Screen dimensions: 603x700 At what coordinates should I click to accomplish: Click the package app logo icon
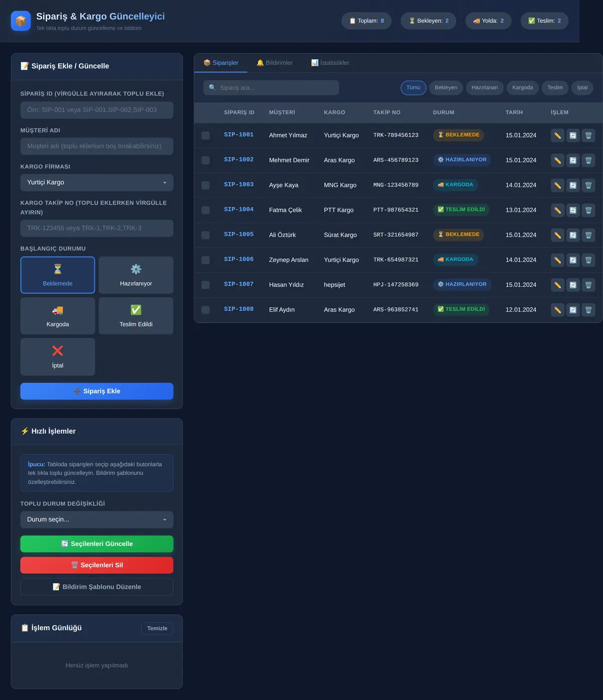21,21
